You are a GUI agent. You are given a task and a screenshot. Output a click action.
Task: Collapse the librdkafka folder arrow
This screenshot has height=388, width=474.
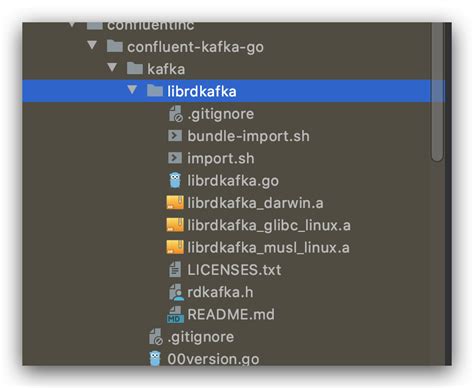point(132,90)
